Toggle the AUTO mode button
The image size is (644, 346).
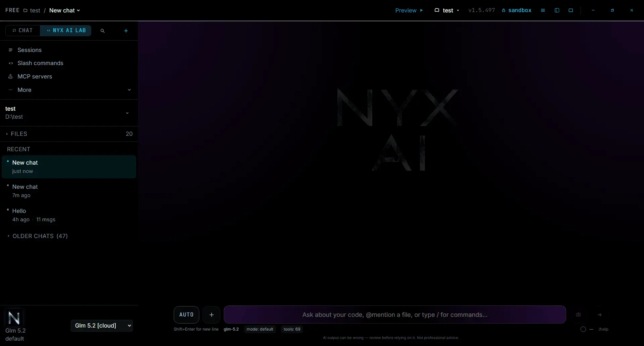[x=186, y=314]
